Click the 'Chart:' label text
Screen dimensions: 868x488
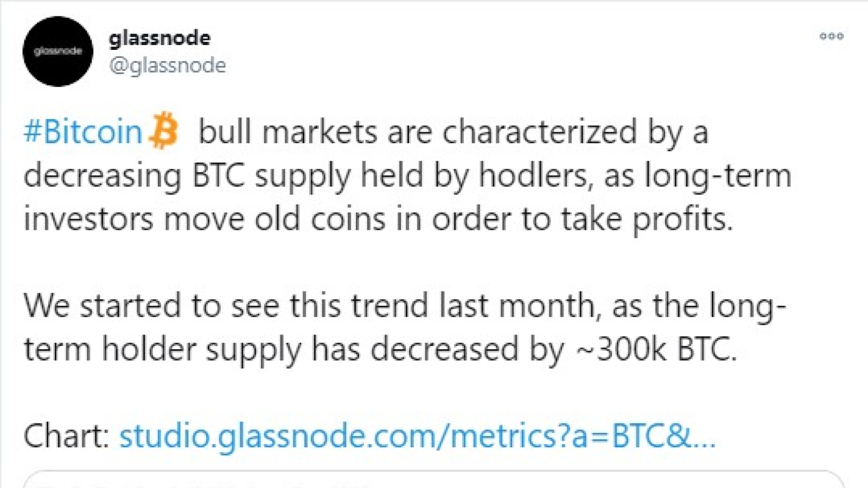coord(67,436)
